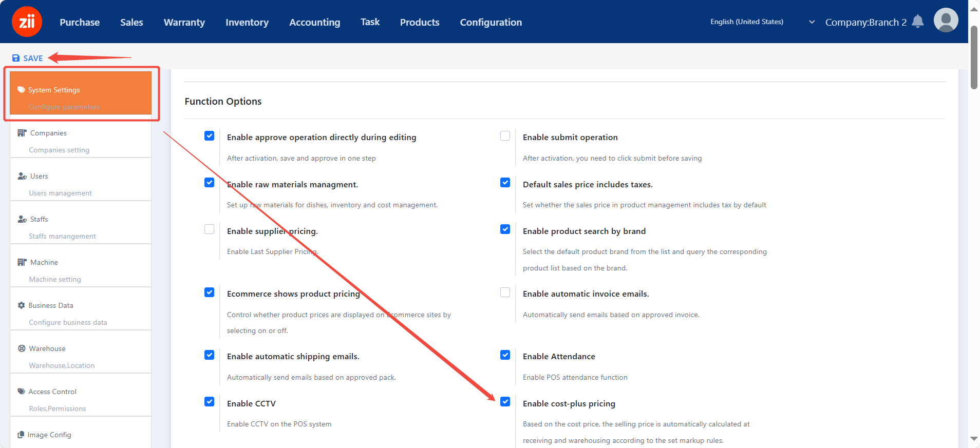Image resolution: width=980 pixels, height=448 pixels.
Task: Click 'Automatically send emails based on approved invoice.'
Action: [611, 315]
